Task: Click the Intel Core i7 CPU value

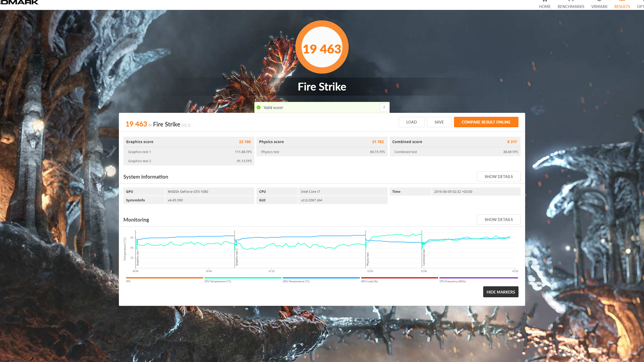Action: (x=310, y=191)
